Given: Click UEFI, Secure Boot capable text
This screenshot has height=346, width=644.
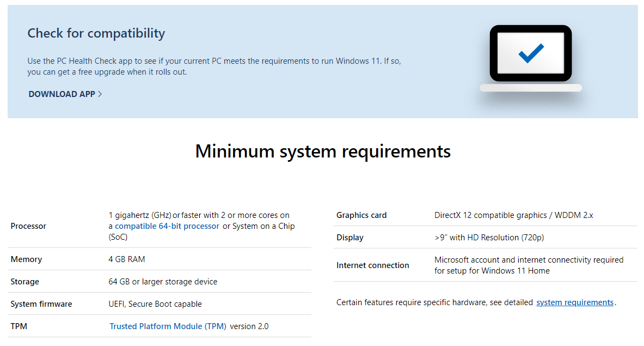Looking at the screenshot, I should click(155, 304).
